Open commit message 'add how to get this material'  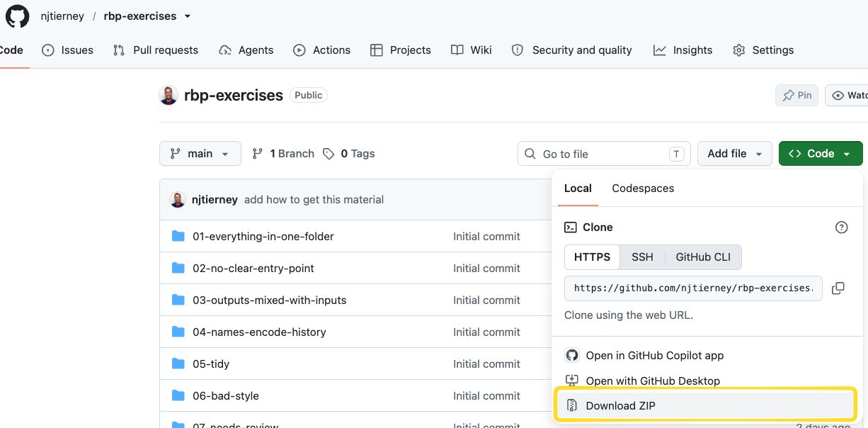coord(314,200)
